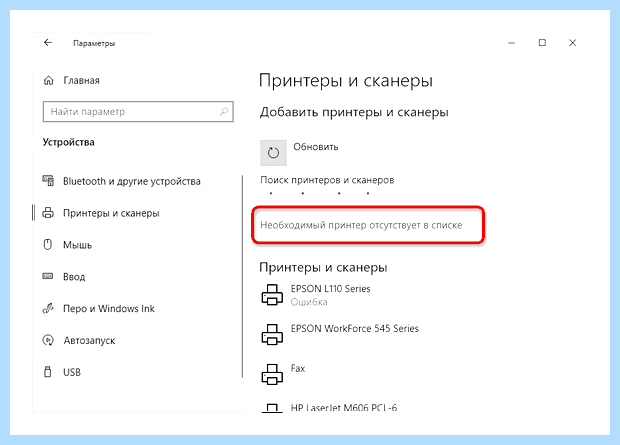Click the Ошибка status text
620x445 pixels.
pos(309,302)
